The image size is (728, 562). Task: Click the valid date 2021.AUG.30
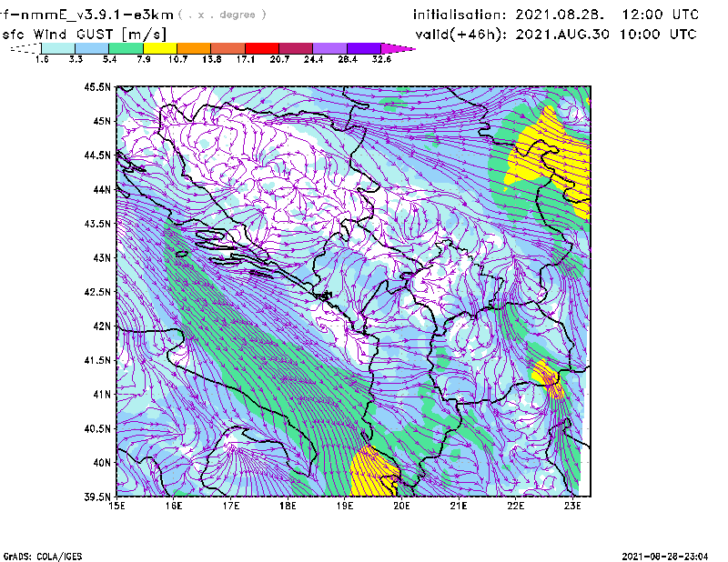point(562,35)
